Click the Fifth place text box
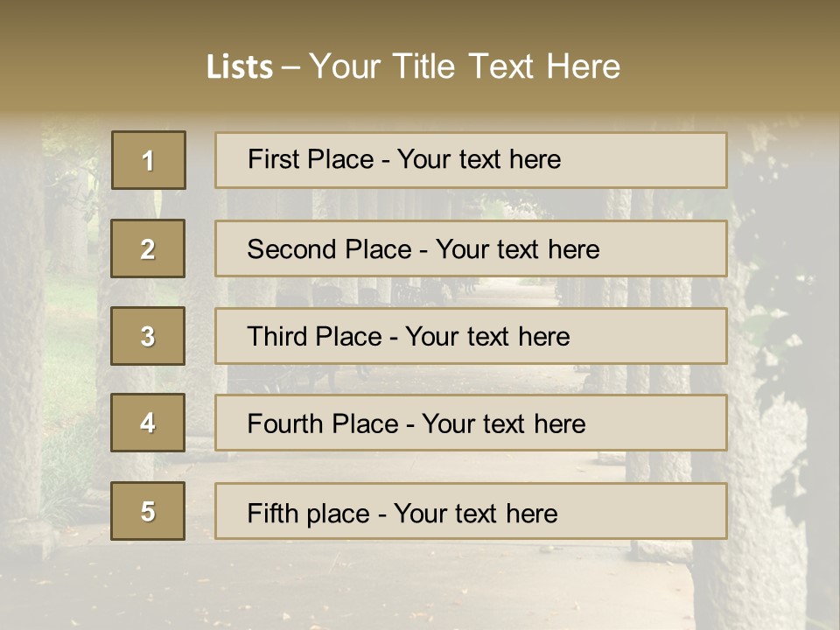Screen dimensions: 840x630 [x=471, y=512]
